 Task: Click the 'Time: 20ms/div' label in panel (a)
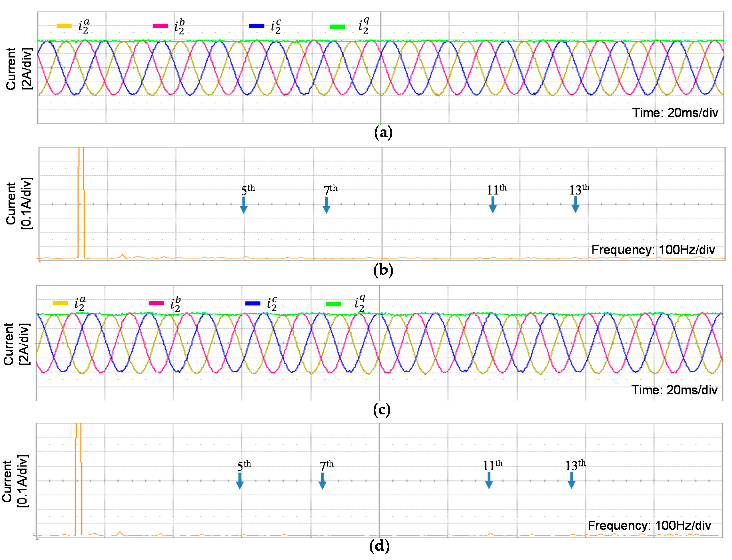point(675,113)
